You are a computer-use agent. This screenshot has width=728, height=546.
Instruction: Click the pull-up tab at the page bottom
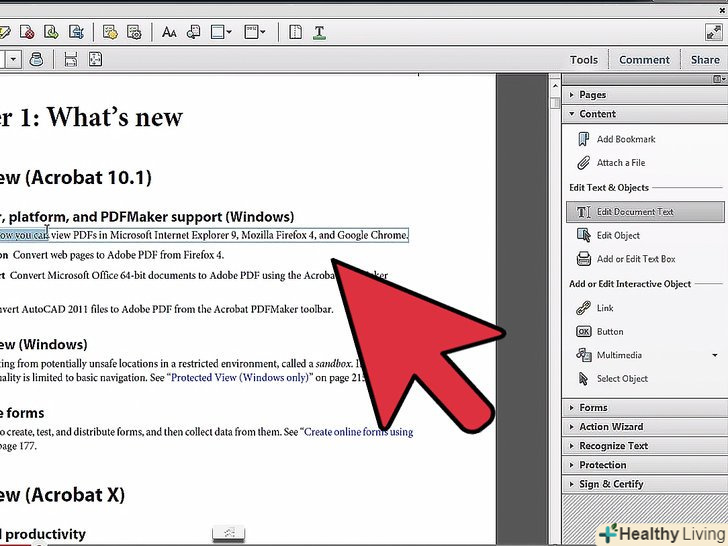pyautogui.click(x=228, y=533)
